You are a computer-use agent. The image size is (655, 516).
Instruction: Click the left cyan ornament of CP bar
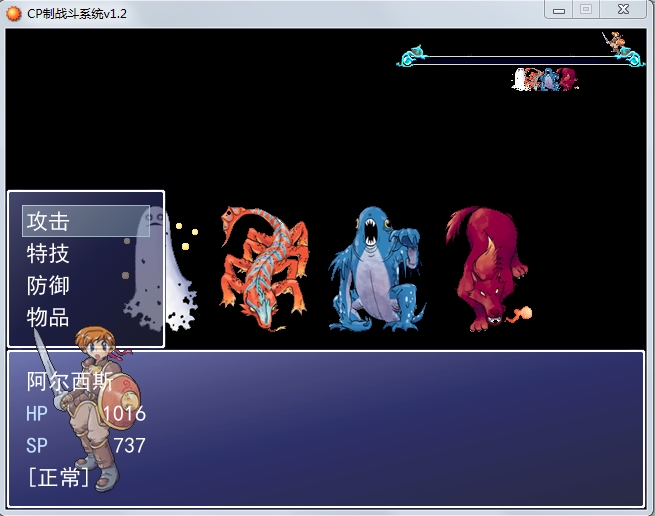(413, 56)
